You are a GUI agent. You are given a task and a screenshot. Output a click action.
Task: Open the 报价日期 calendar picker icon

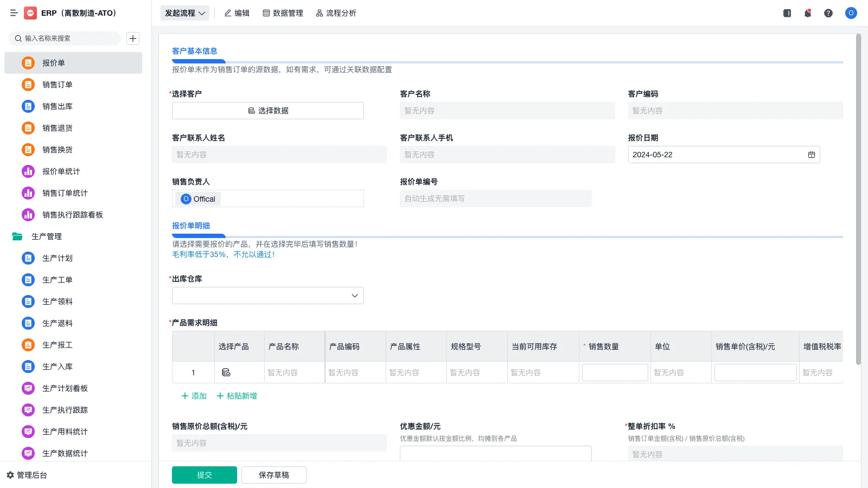point(812,155)
